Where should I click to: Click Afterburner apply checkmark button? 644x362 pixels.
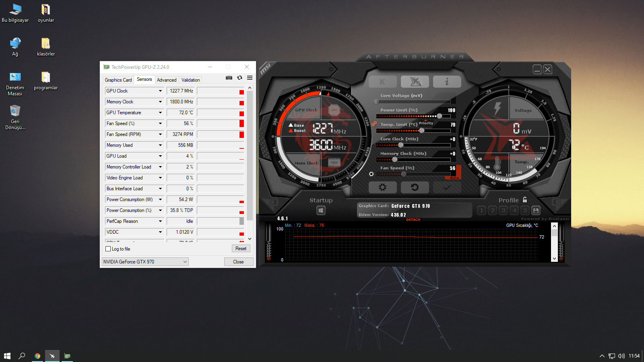[x=447, y=187]
